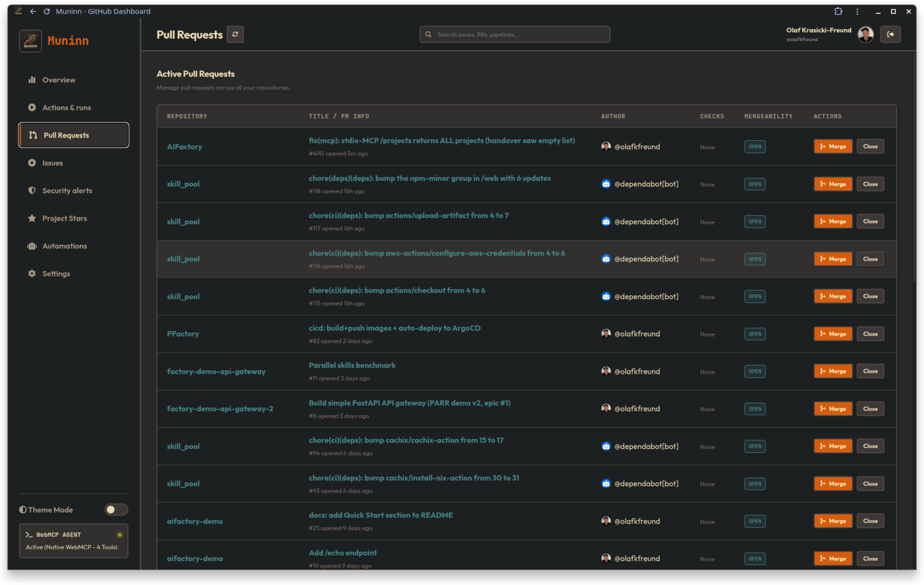Click the Muninn - GitHub Dashboard window title
The image size is (924, 585).
[103, 11]
